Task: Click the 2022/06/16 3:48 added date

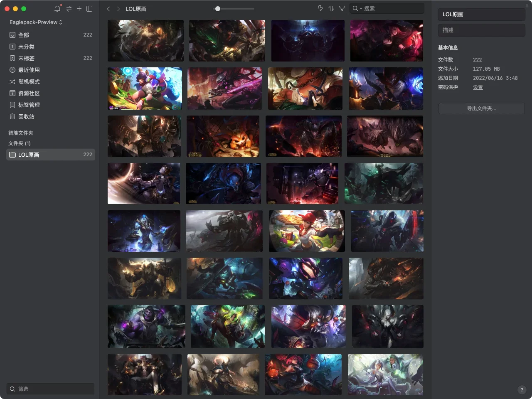Action: click(495, 78)
